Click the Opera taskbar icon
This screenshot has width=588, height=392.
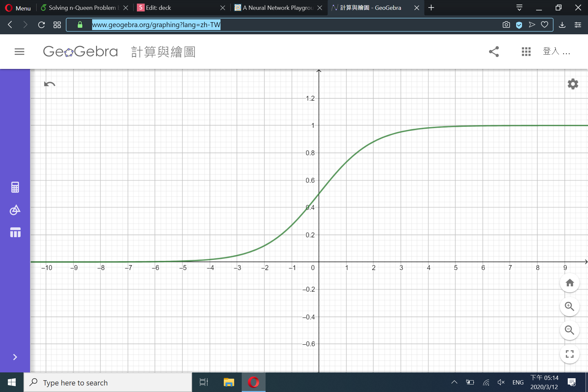253,382
